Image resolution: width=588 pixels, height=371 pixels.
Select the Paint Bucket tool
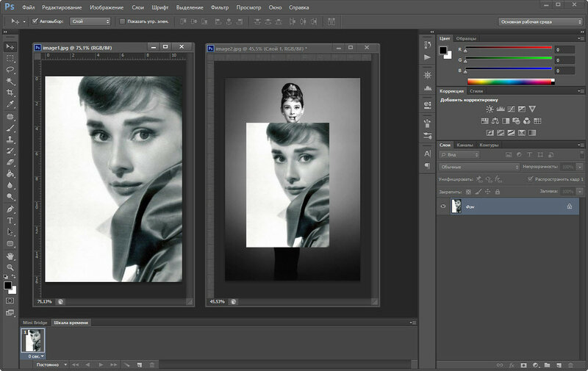coord(10,174)
